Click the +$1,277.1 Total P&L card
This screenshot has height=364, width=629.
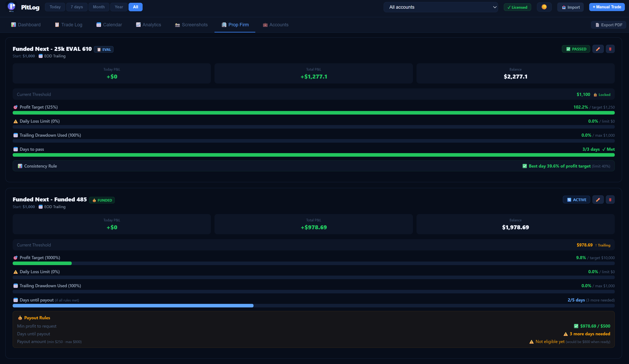pos(314,73)
